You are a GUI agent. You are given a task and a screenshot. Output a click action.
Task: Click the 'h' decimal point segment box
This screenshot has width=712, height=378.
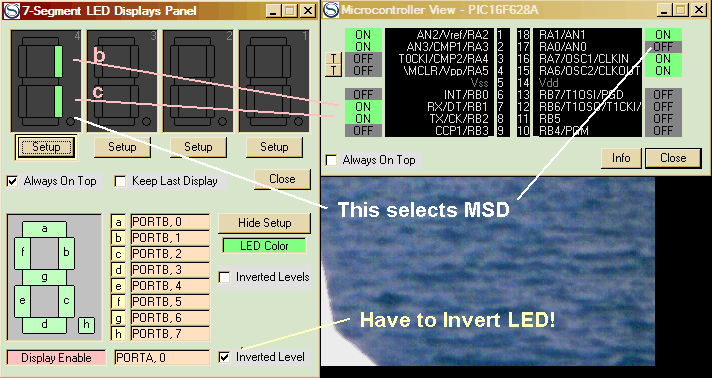(x=86, y=325)
